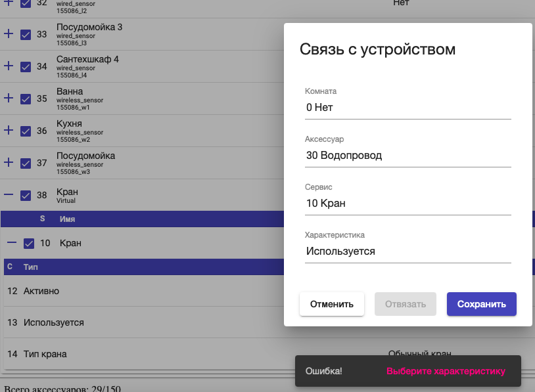
Task: Expand row 36 Кухня plus icon
Action: [x=9, y=130]
